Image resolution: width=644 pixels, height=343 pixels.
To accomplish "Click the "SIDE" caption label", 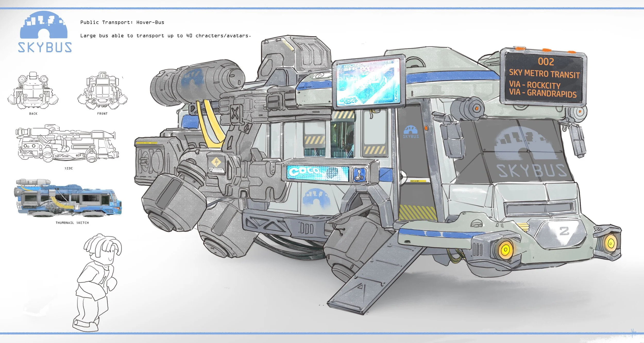I will pyautogui.click(x=69, y=168).
